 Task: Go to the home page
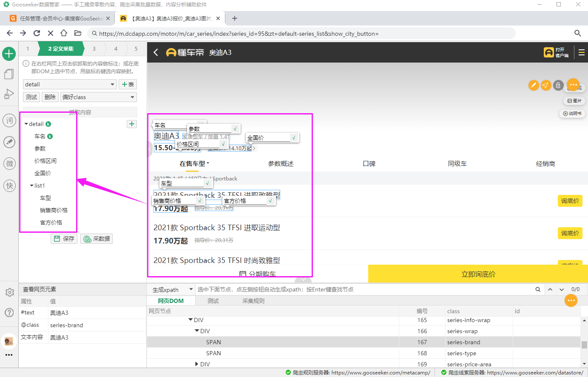[x=64, y=33]
